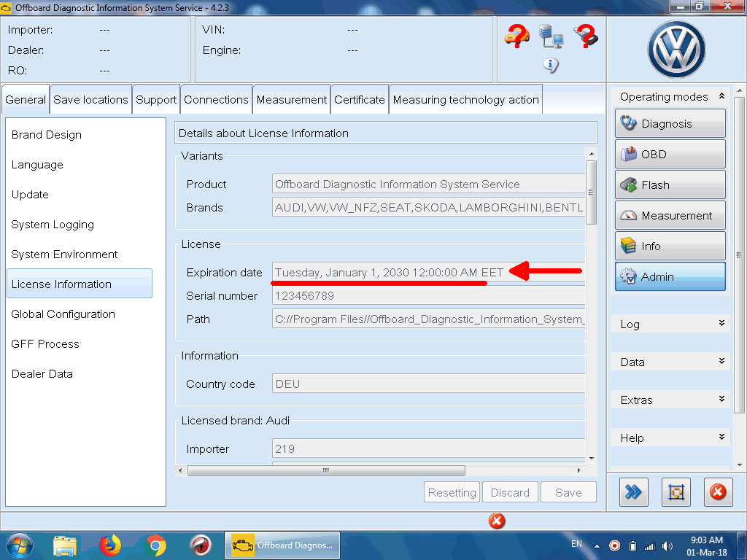
Task: Collapse the Operating modes section
Action: pos(721,96)
